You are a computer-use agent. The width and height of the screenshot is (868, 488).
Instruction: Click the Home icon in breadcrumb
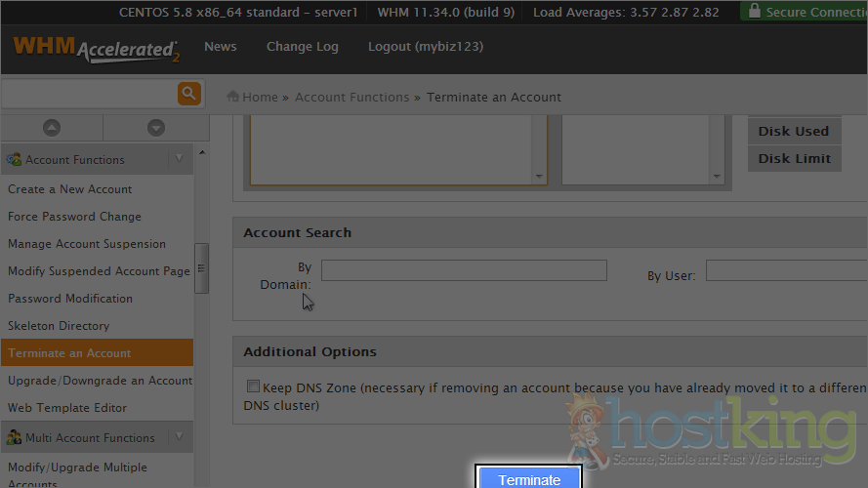click(233, 97)
